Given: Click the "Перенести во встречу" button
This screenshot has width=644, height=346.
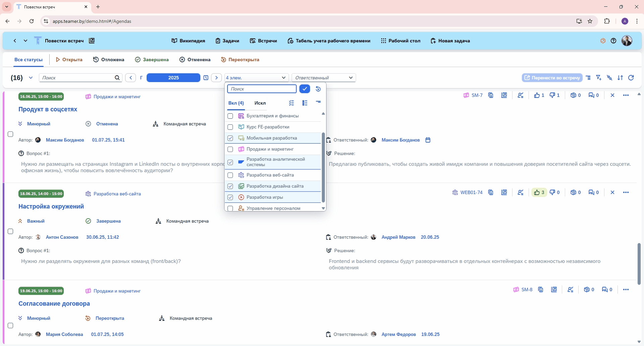Looking at the screenshot, I should 552,78.
